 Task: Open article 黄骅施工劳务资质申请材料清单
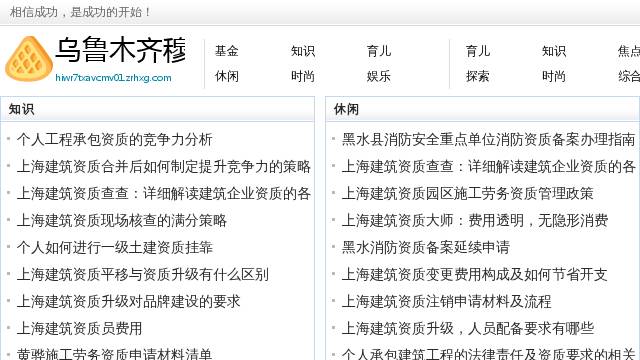coord(115,353)
